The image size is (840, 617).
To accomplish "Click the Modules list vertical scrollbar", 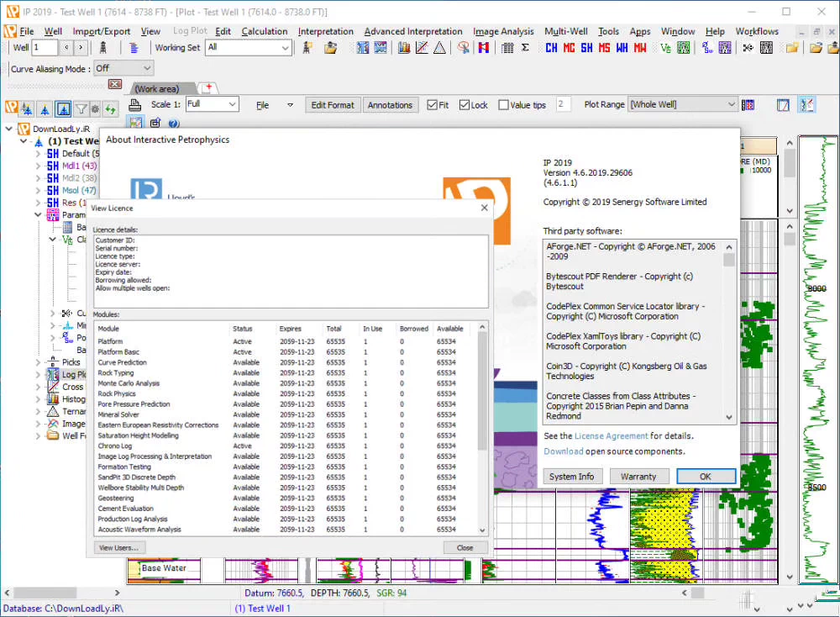I will point(482,428).
